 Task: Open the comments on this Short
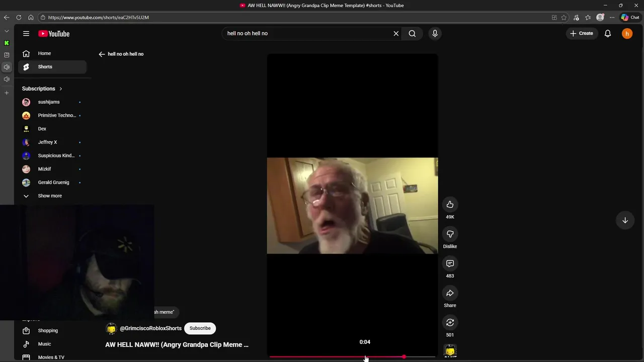[450, 263]
